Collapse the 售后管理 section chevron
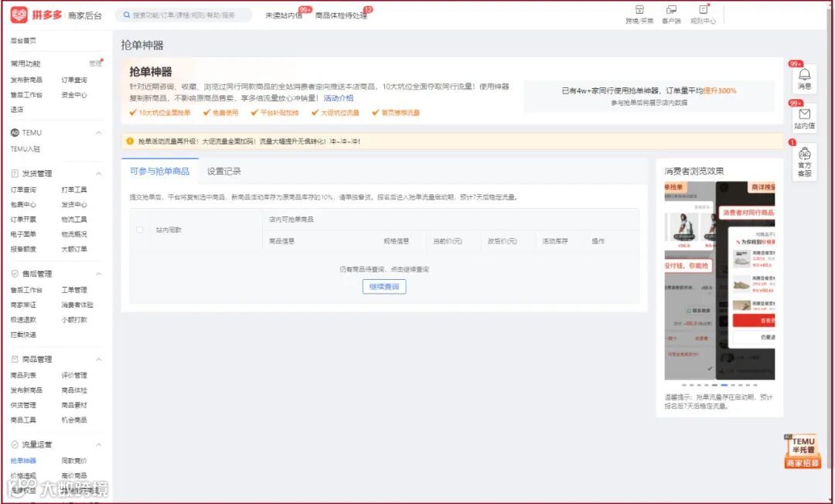This screenshot has width=835, height=504. pos(98,274)
